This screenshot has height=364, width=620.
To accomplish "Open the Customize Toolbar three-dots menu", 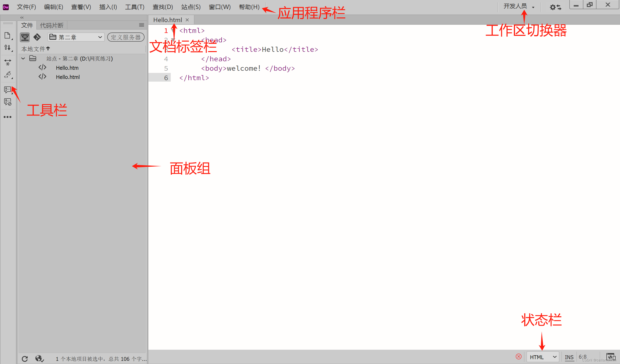I will (x=7, y=117).
